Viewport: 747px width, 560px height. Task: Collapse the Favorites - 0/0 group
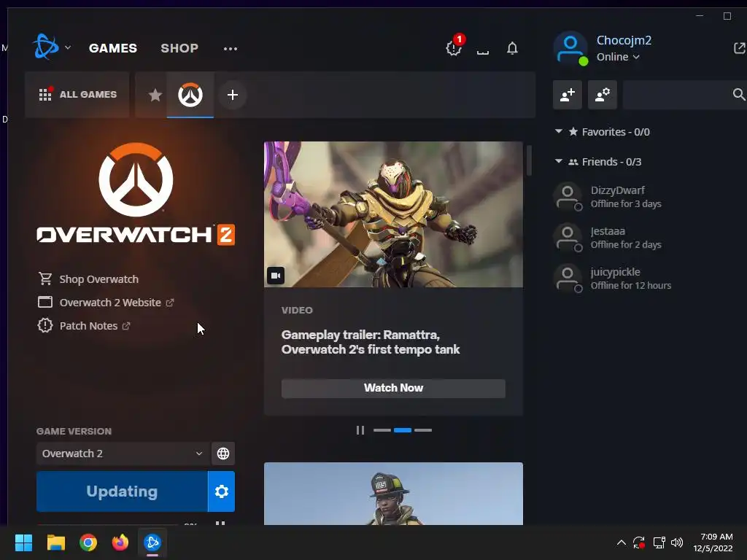pos(558,131)
